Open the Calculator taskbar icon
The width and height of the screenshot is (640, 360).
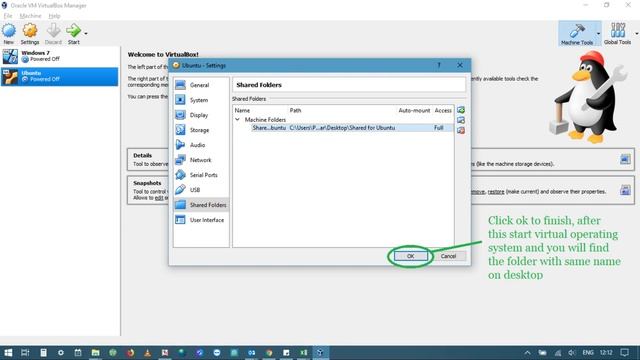(x=43, y=353)
